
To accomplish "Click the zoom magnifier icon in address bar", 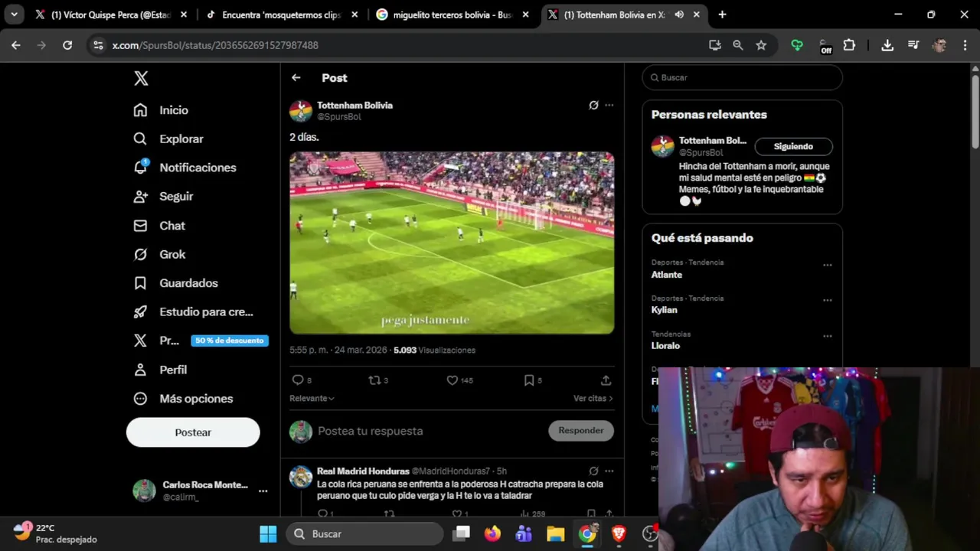I will point(738,45).
